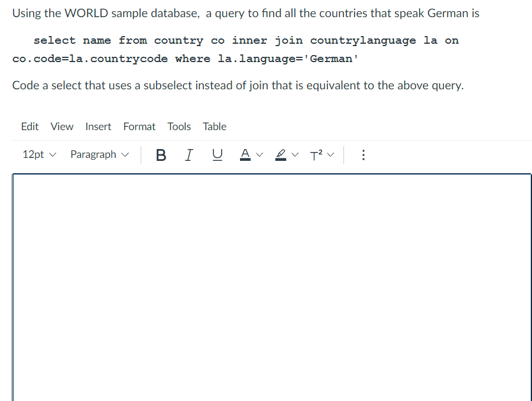This screenshot has height=401, width=532.
Task: Toggle italic formatting
Action: (x=189, y=155)
